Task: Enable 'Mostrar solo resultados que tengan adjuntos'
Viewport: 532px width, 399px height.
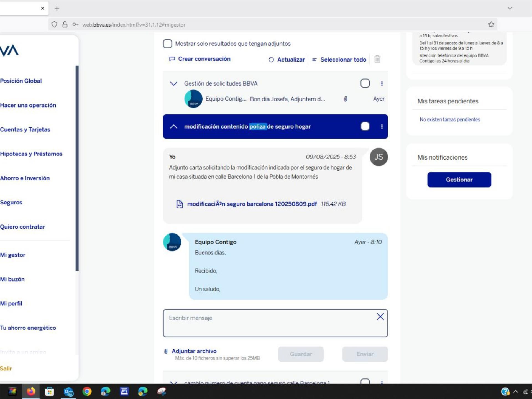Action: (x=167, y=44)
